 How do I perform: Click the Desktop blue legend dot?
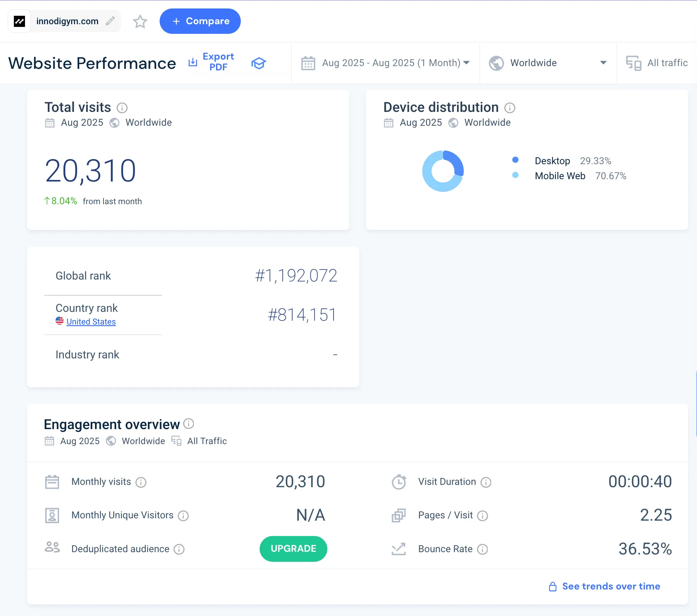[515, 160]
